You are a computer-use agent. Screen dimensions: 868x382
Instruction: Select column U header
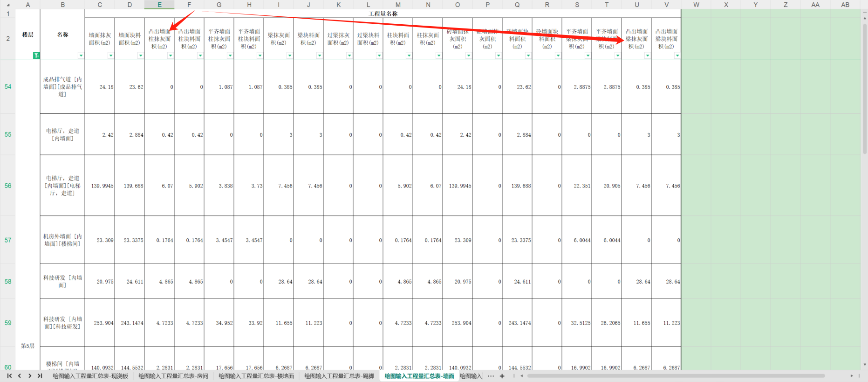636,5
